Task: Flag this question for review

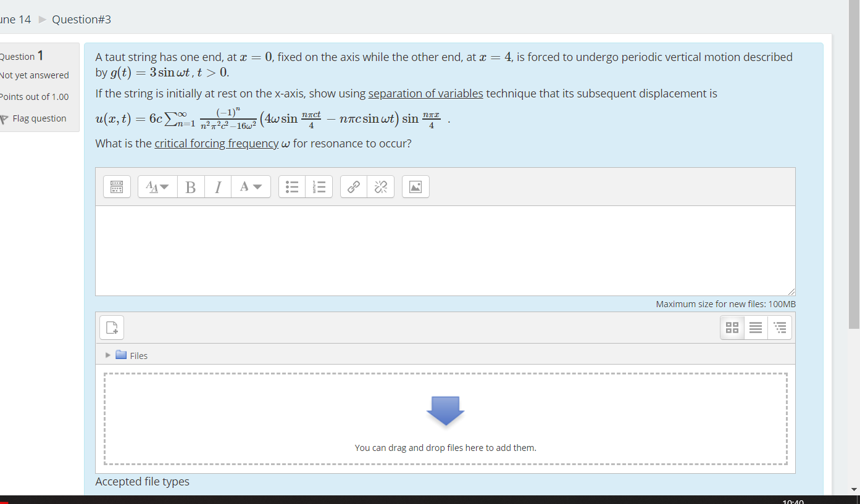Action: coord(40,118)
